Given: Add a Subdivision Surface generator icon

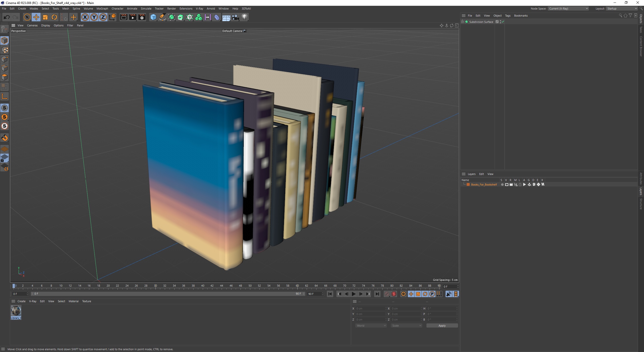Looking at the screenshot, I should click(x=172, y=17).
